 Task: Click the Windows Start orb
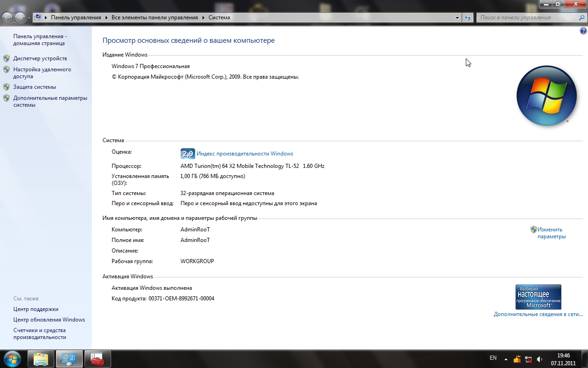12,359
